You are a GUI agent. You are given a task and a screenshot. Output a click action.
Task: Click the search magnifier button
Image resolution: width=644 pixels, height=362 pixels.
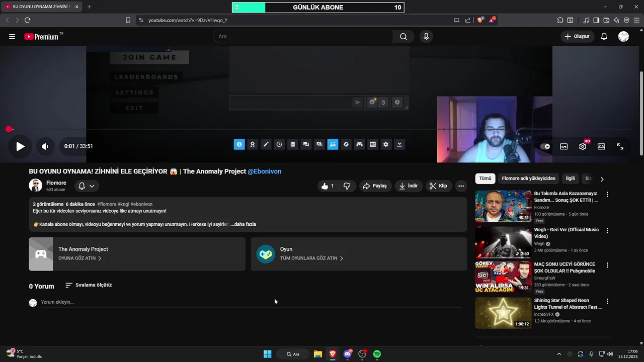[404, 37]
